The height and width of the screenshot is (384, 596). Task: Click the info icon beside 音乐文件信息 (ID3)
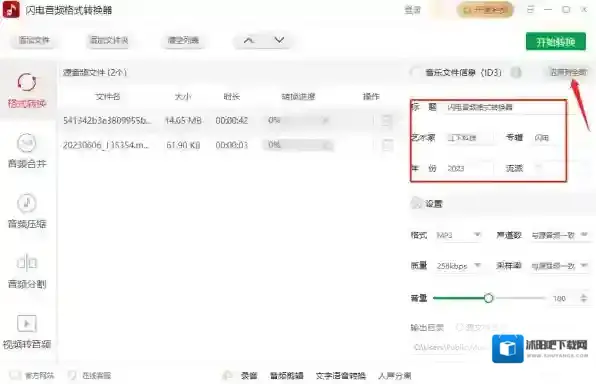point(516,72)
